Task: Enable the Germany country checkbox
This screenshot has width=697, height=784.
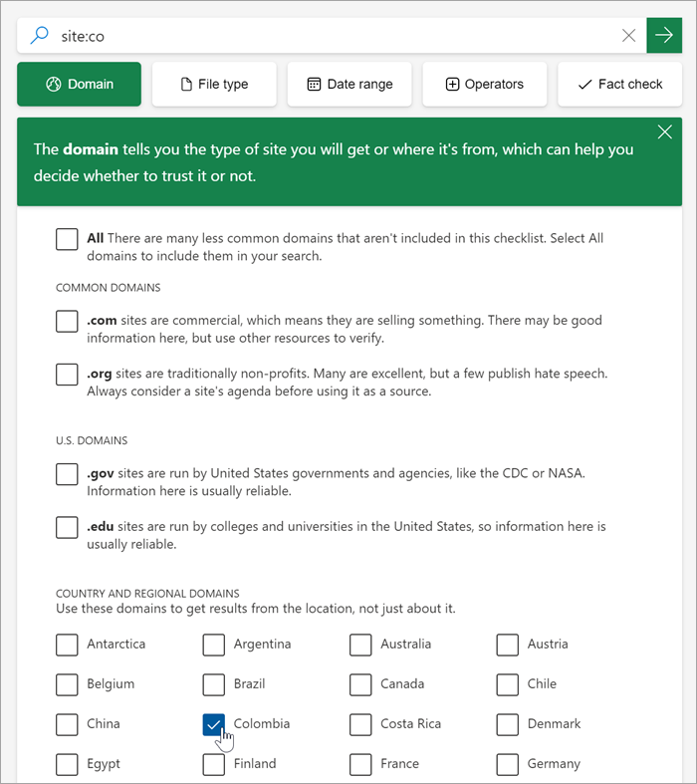Action: point(508,764)
